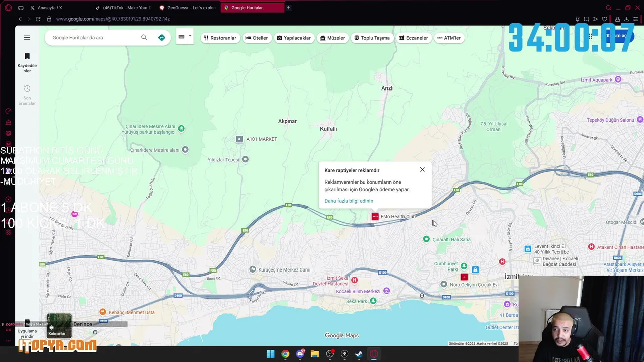Select the Toplu Taşıma category chip
This screenshot has height=362, width=644.
(x=372, y=38)
